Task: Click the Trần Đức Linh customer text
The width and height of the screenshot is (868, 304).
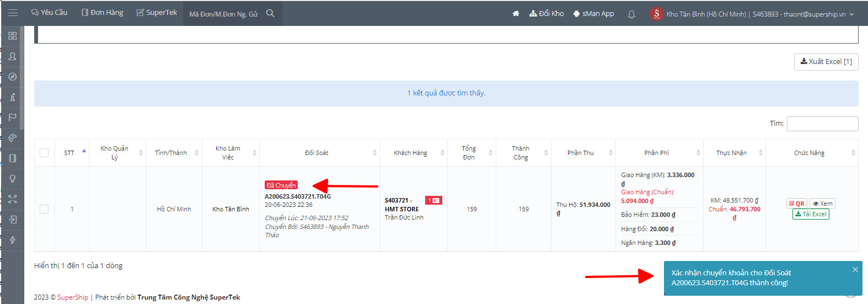Action: 404,217
